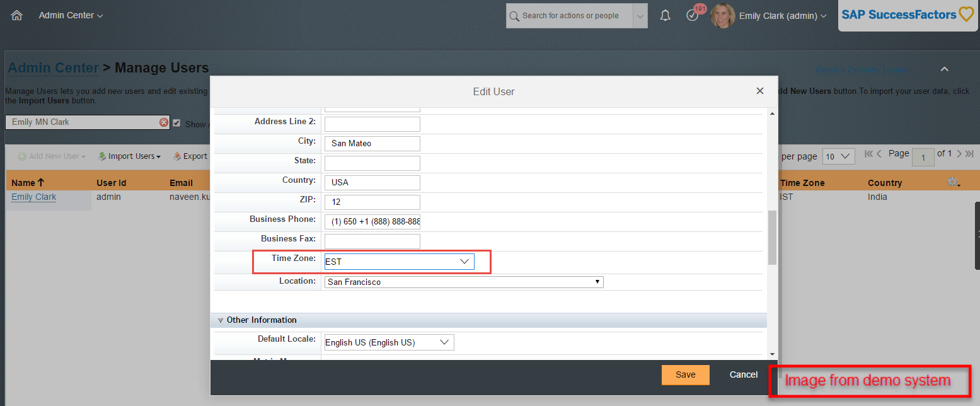Click the dialog scroll down arrow

click(772, 354)
